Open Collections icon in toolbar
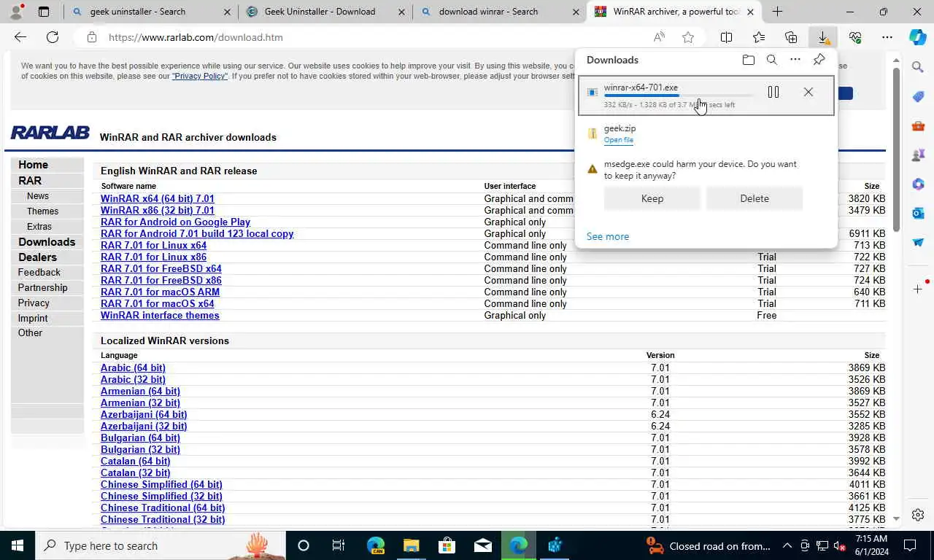This screenshot has width=934, height=560. click(791, 37)
